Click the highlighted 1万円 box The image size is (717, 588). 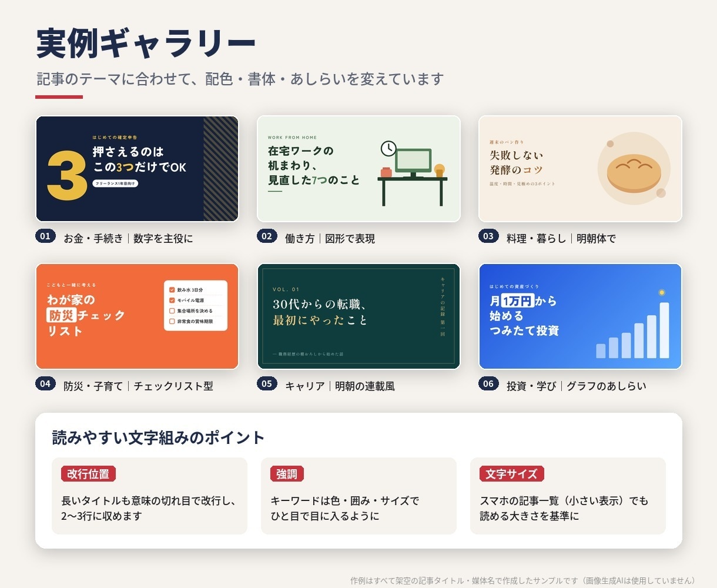tap(517, 301)
